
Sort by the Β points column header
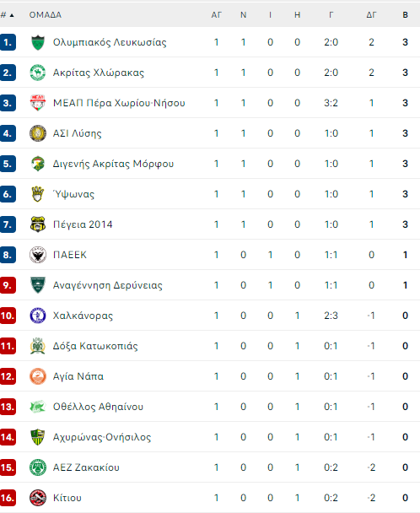(405, 15)
